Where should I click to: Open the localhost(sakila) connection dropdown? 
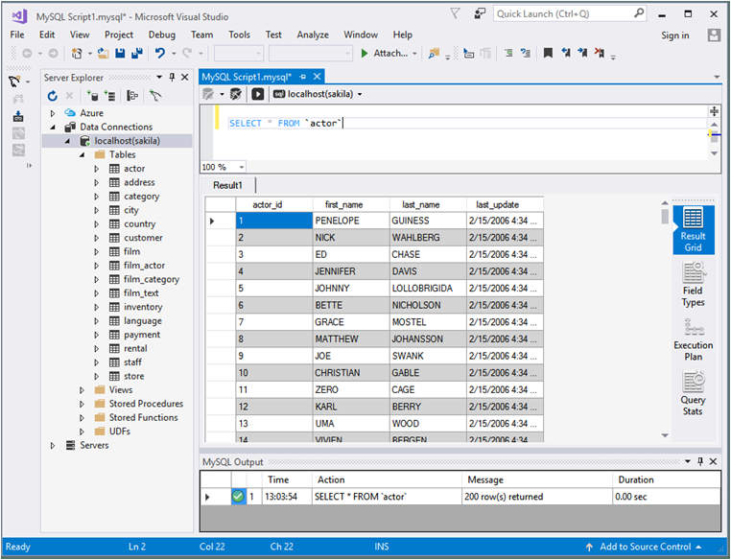click(x=360, y=94)
